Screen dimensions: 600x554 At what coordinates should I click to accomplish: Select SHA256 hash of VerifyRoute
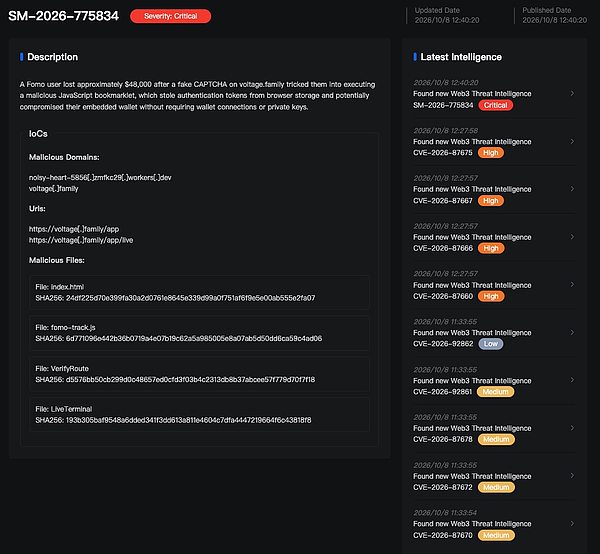191,380
